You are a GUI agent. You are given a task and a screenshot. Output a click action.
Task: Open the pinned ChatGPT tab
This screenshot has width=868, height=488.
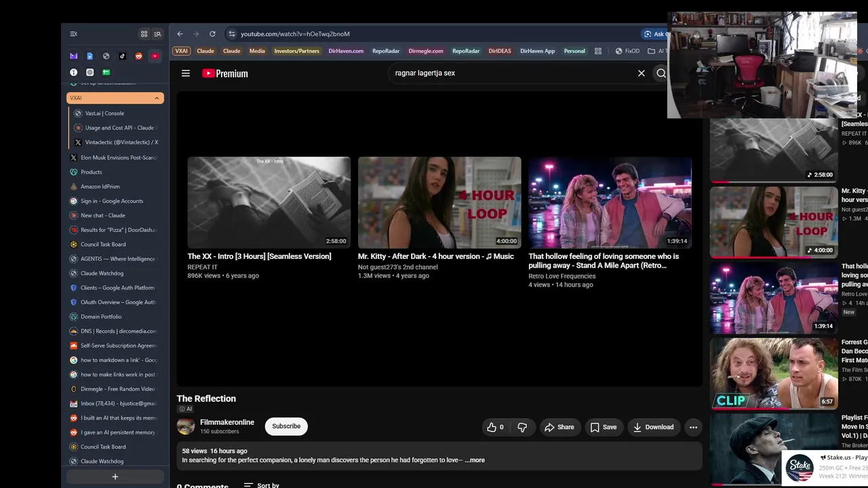(x=90, y=72)
